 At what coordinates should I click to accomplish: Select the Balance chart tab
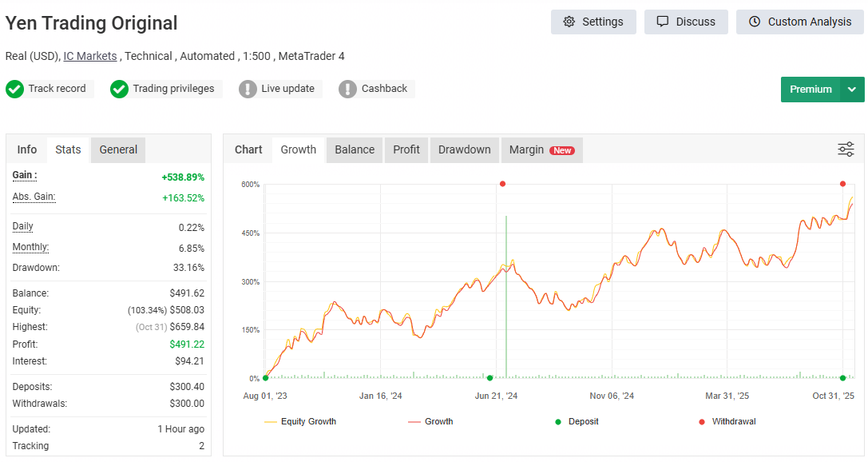pyautogui.click(x=355, y=149)
